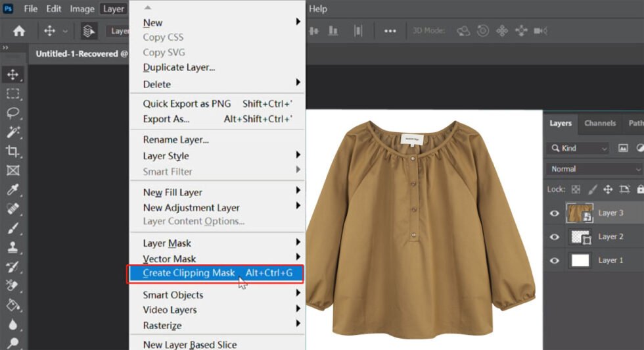
Task: Open the Help menu
Action: click(x=318, y=9)
